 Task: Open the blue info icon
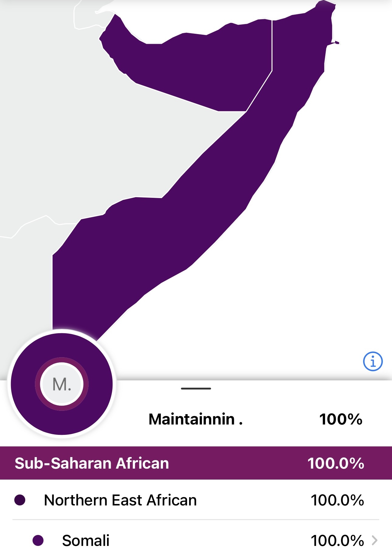click(373, 361)
